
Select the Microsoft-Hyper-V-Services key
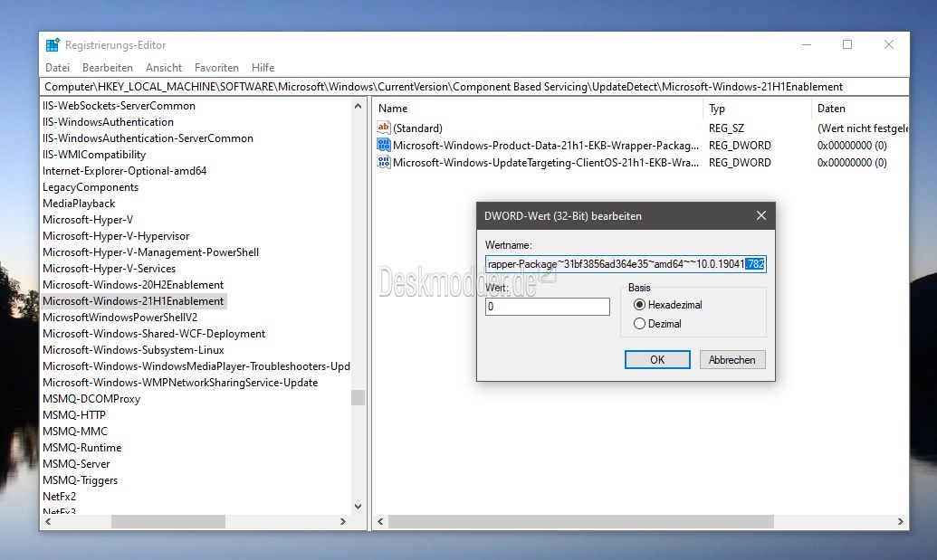(110, 269)
